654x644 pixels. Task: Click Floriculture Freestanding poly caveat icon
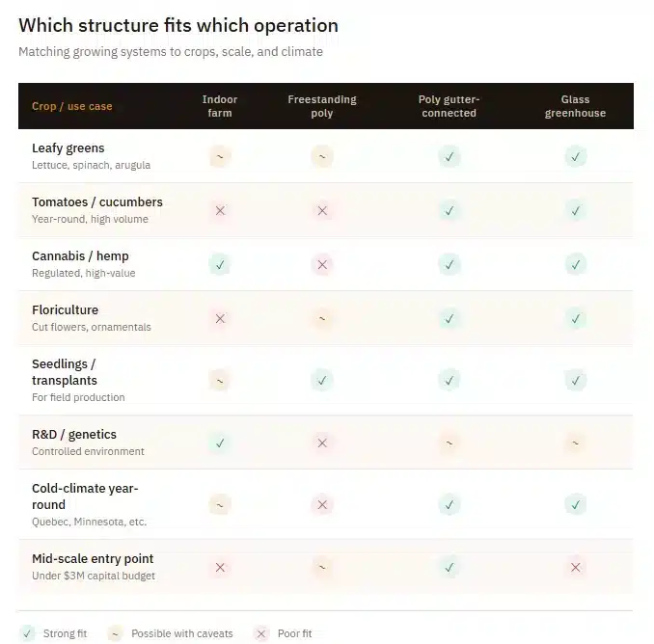pyautogui.click(x=322, y=318)
